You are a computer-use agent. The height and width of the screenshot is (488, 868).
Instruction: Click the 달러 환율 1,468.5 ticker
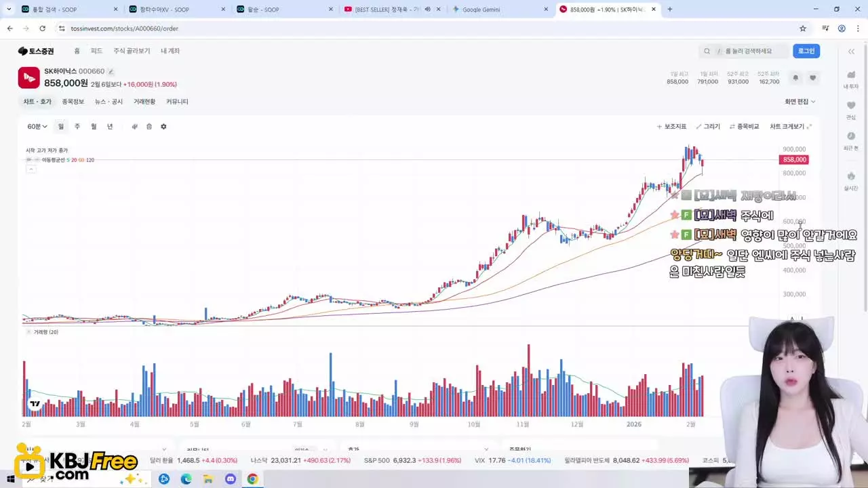[x=193, y=460]
